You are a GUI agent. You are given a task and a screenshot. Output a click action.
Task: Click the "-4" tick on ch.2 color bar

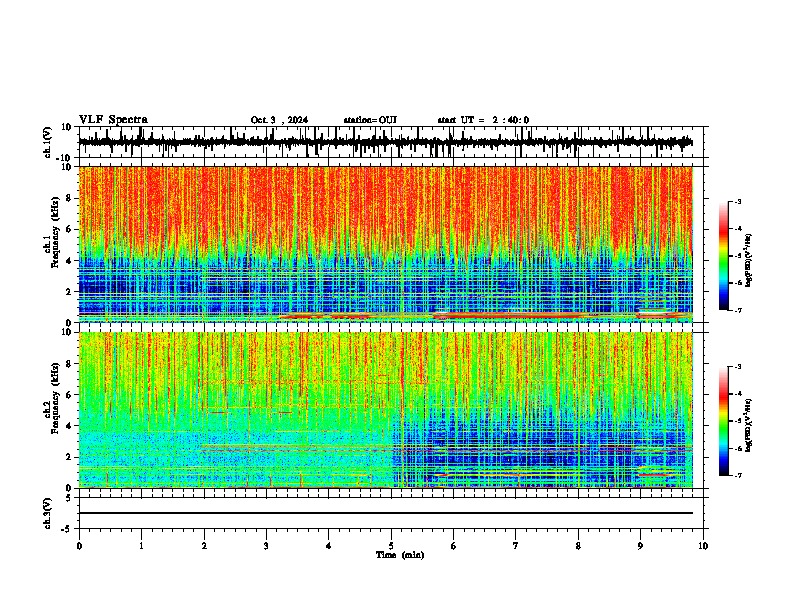point(737,394)
